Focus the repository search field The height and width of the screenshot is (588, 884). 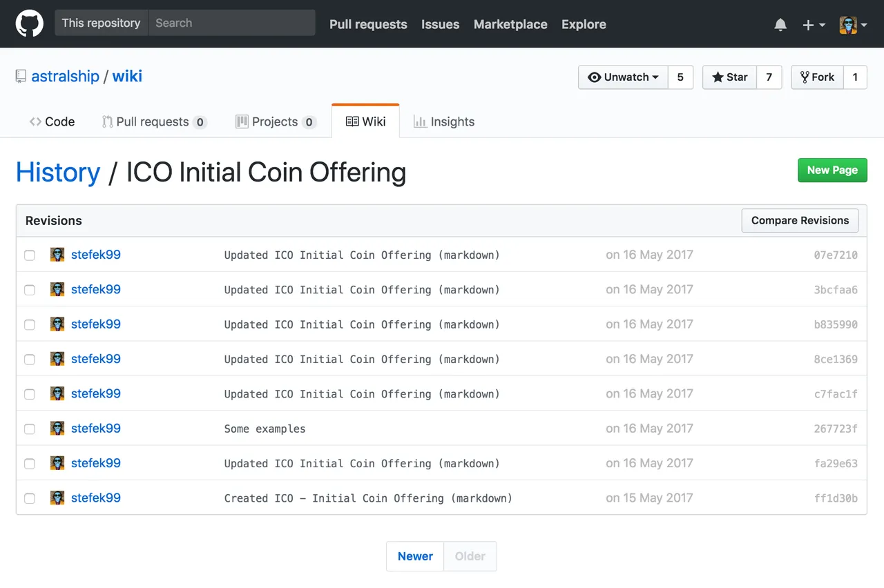[232, 23]
